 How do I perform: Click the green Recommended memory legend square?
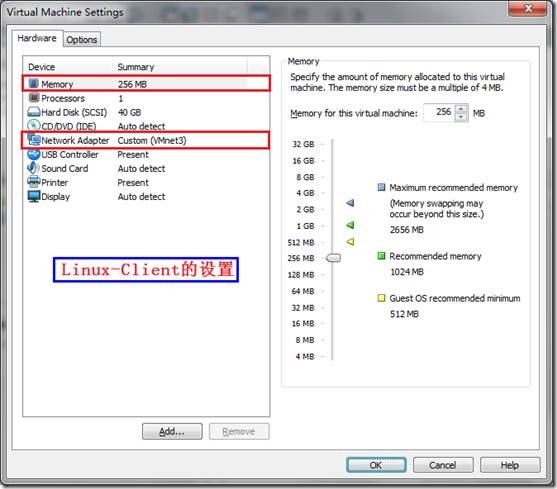(x=381, y=256)
